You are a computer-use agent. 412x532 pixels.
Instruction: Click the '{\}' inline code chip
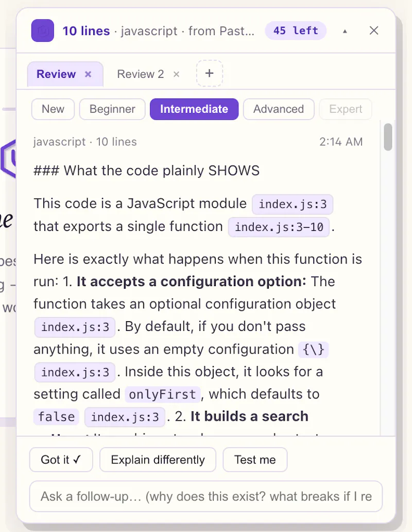[314, 350]
